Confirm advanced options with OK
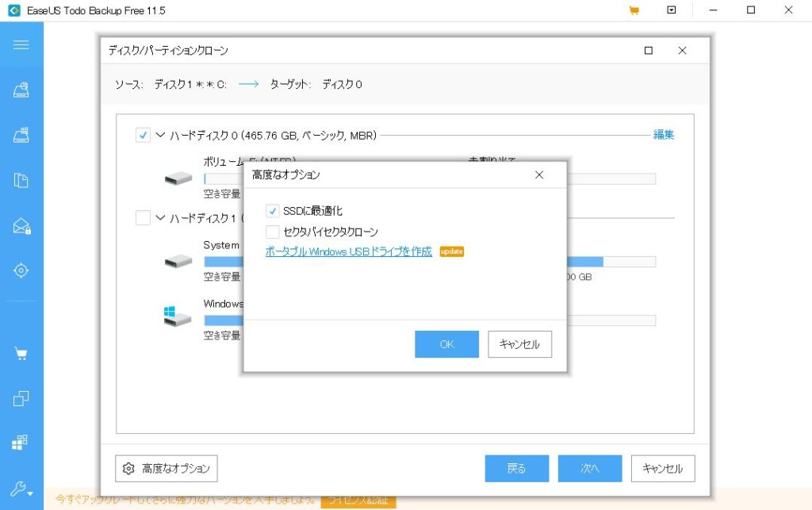The height and width of the screenshot is (510, 812). tap(446, 344)
